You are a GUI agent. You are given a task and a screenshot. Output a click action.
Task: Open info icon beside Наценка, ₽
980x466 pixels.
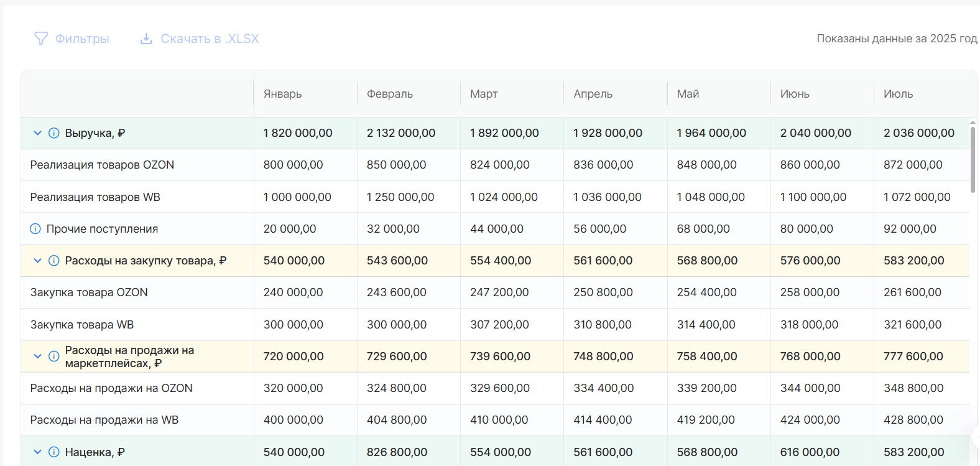54,452
